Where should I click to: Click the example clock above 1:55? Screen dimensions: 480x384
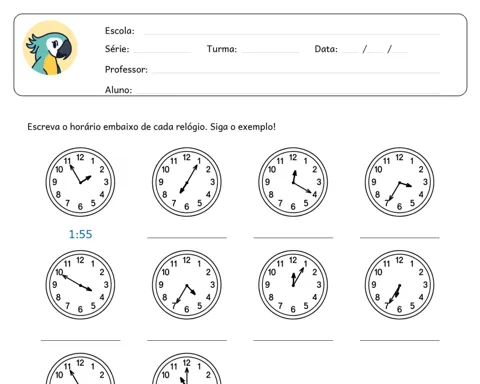(80, 182)
